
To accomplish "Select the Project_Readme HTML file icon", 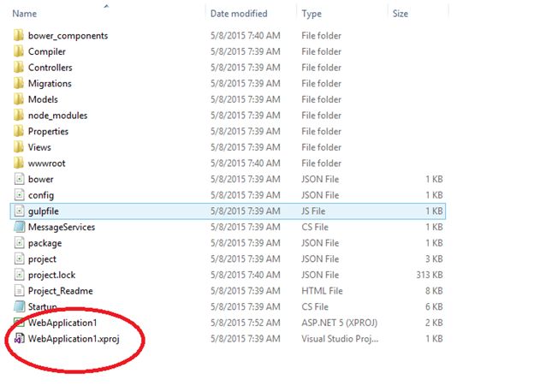I will [20, 290].
